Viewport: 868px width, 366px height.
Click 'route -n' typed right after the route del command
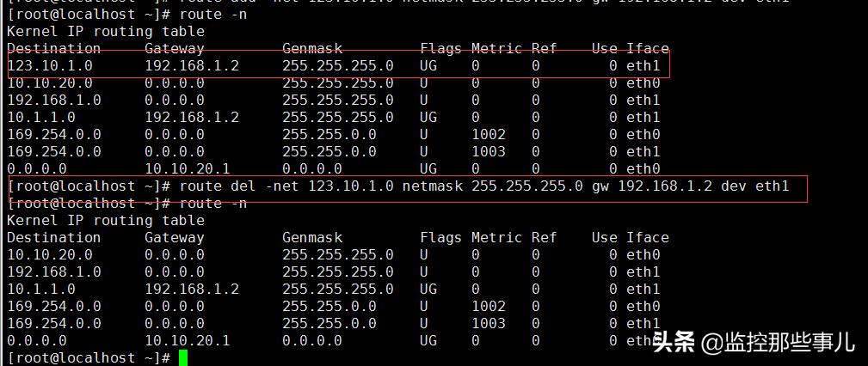[213, 204]
